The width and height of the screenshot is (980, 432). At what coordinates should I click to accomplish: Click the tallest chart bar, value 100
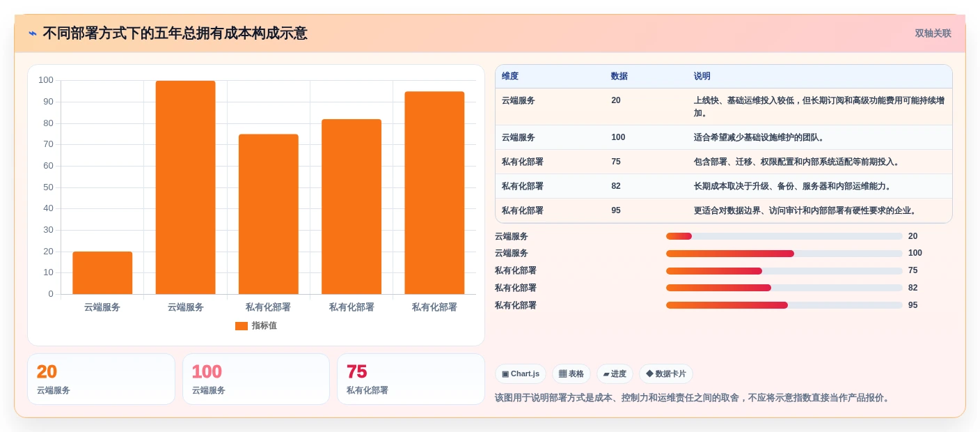point(185,187)
